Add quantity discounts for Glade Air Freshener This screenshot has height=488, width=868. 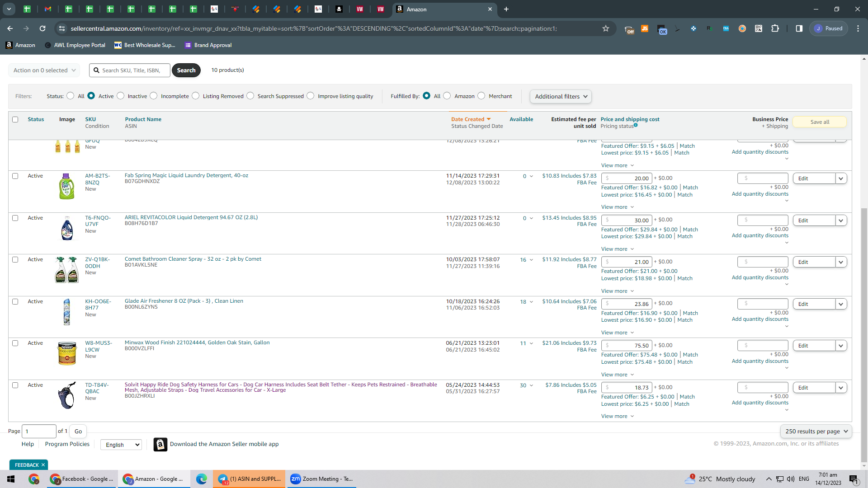(x=760, y=319)
